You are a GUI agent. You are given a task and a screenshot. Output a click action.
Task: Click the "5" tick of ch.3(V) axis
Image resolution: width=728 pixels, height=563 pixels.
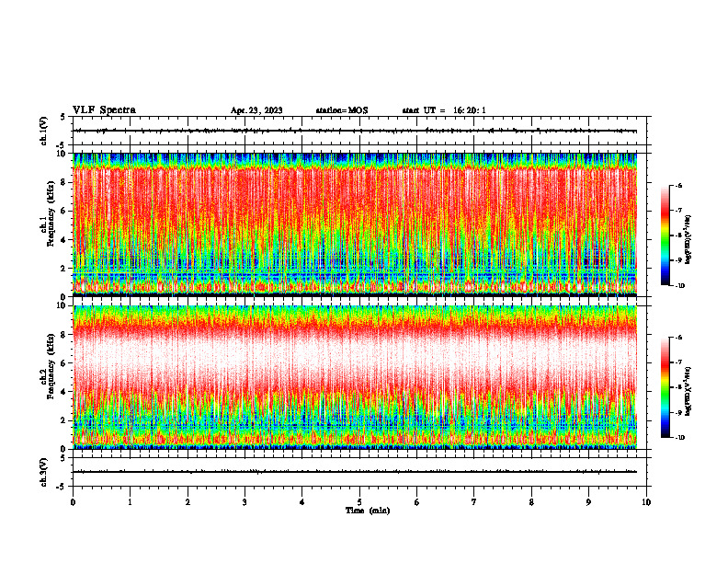point(63,458)
